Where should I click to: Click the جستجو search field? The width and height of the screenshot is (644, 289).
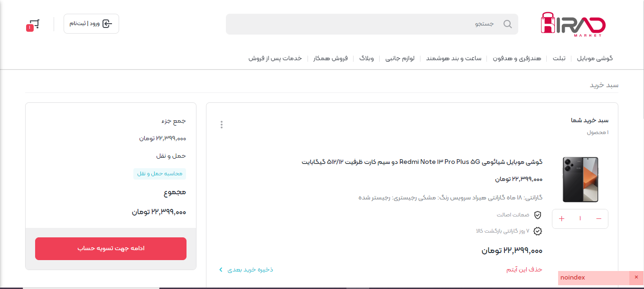372,24
